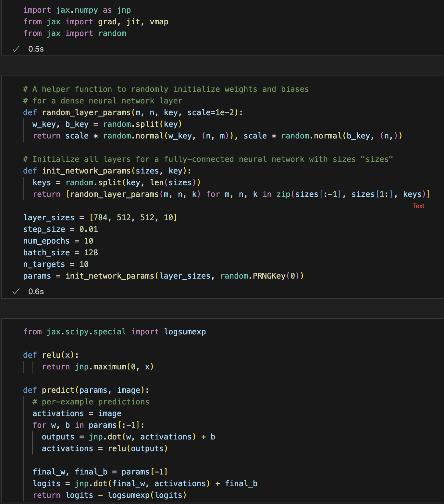
Task: Click the "def init_network_params(sizes, key):" line
Action: tap(107, 171)
